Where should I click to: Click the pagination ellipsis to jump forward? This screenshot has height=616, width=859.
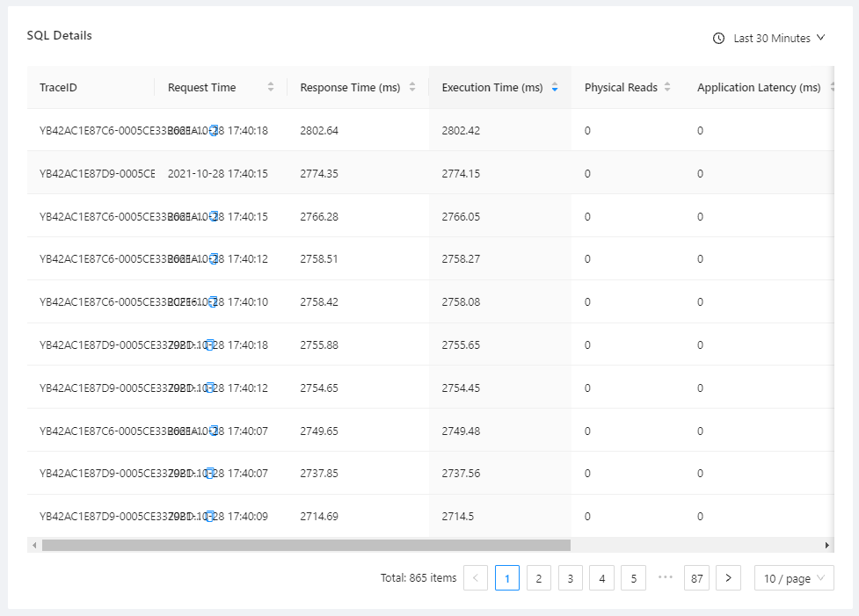pyautogui.click(x=665, y=577)
